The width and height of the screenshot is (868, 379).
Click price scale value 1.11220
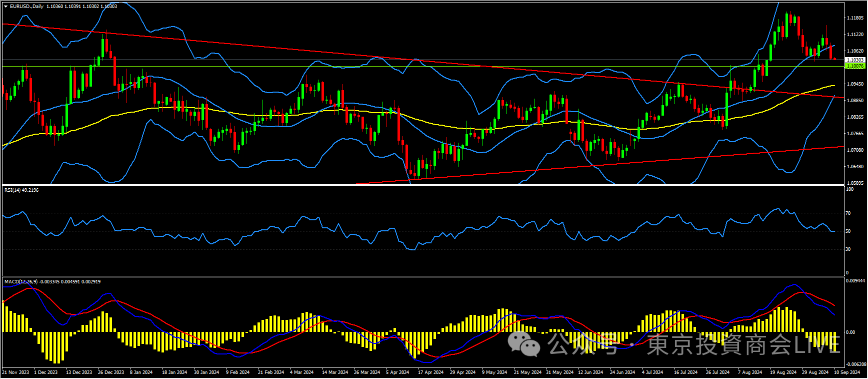point(855,35)
